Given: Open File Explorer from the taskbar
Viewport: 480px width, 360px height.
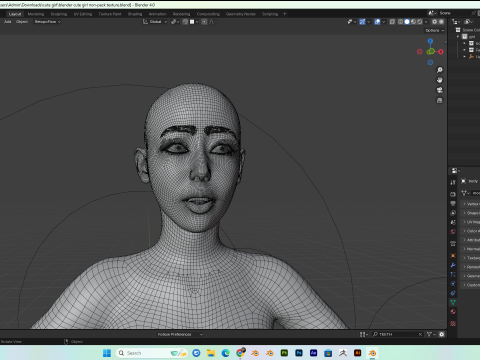Looking at the screenshot, I should click(211, 353).
